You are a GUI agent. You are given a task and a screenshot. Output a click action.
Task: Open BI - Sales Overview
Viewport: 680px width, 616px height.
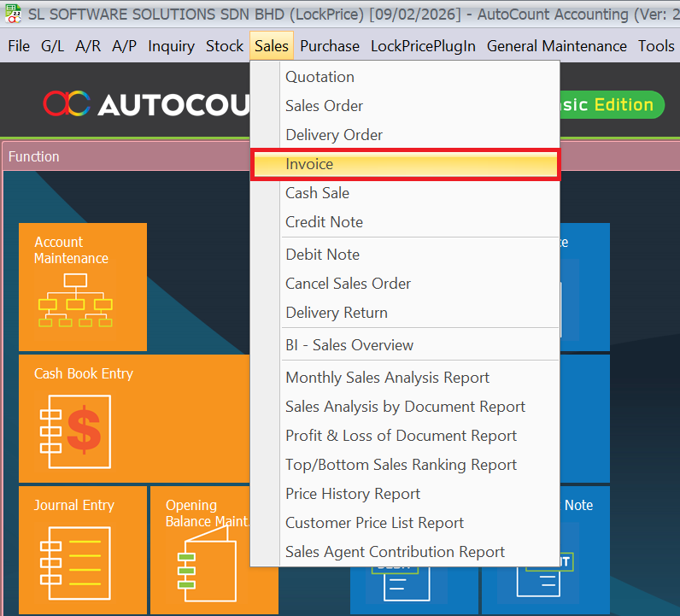click(x=349, y=345)
